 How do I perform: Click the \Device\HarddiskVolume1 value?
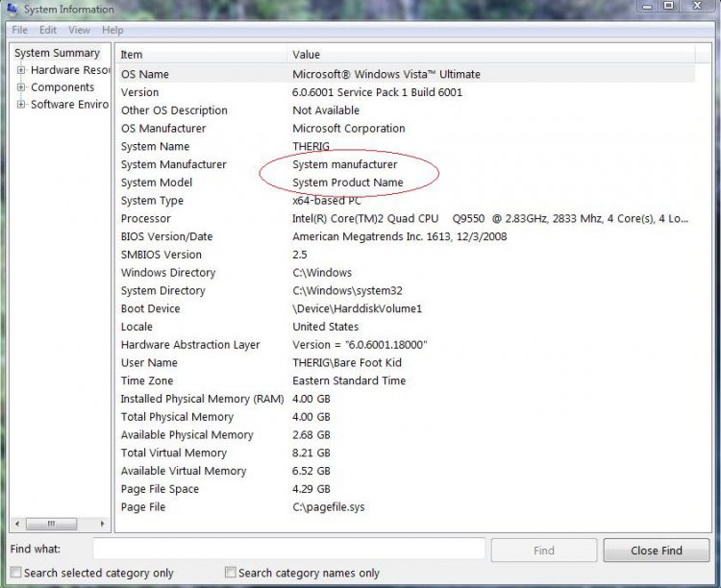[357, 308]
